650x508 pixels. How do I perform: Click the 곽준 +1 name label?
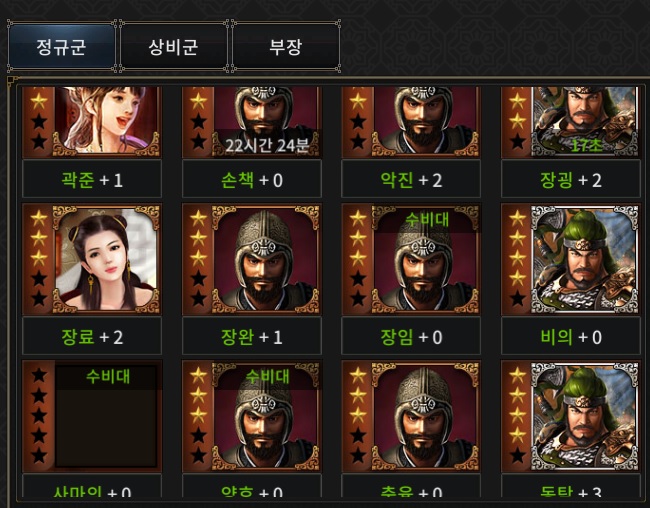(x=92, y=180)
